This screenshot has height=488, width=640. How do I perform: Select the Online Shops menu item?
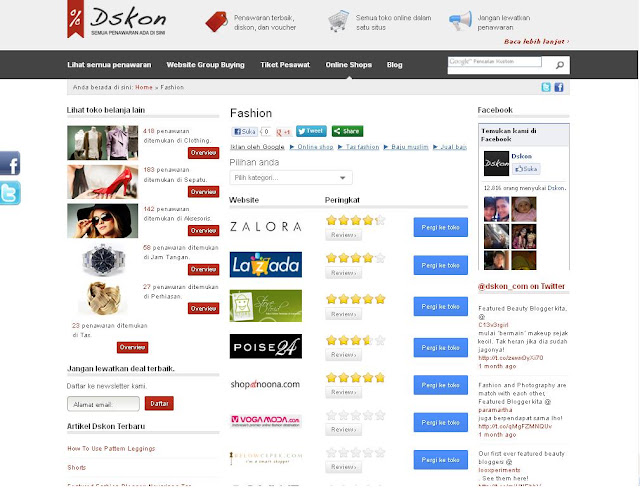click(349, 65)
